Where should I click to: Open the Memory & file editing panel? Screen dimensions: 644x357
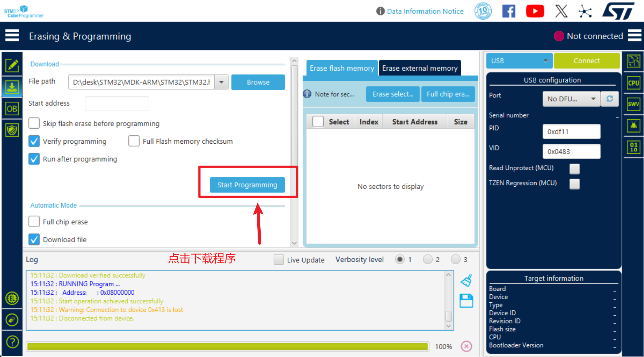tap(12, 65)
